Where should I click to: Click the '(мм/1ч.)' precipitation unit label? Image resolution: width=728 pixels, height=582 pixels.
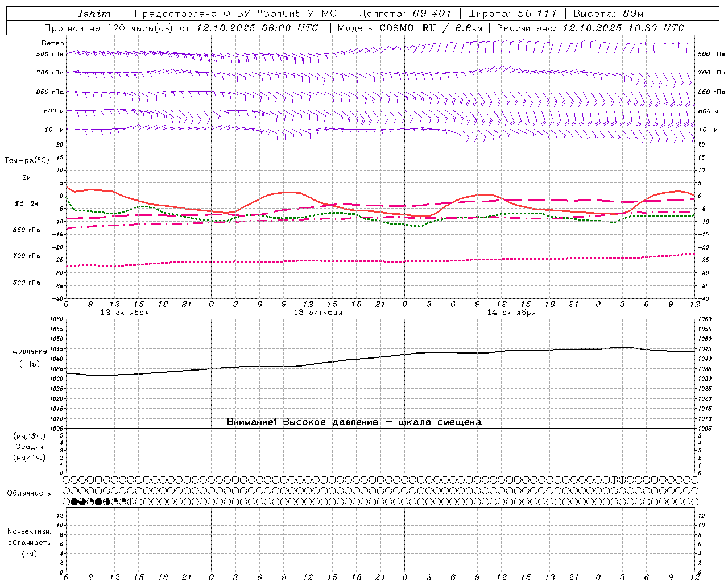[30, 458]
